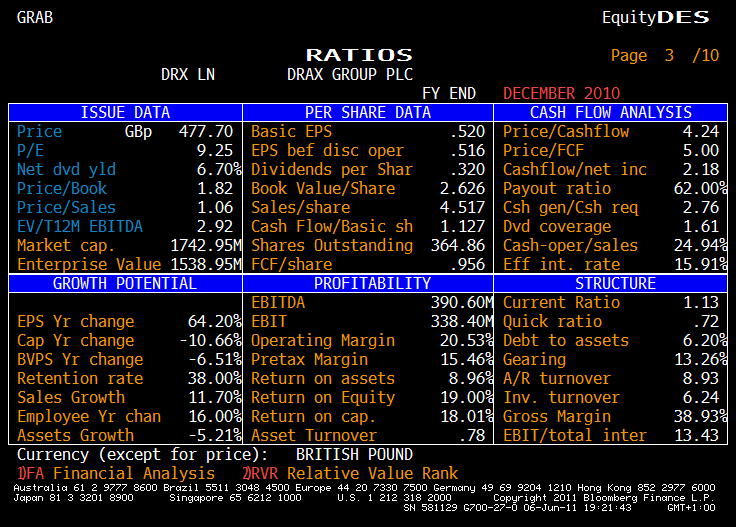Select Gearing value 13.26%
The width and height of the screenshot is (736, 527).
700,359
